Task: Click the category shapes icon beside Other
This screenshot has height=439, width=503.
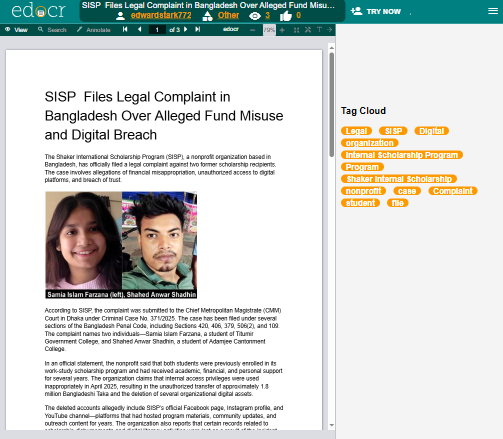Action: tap(208, 16)
